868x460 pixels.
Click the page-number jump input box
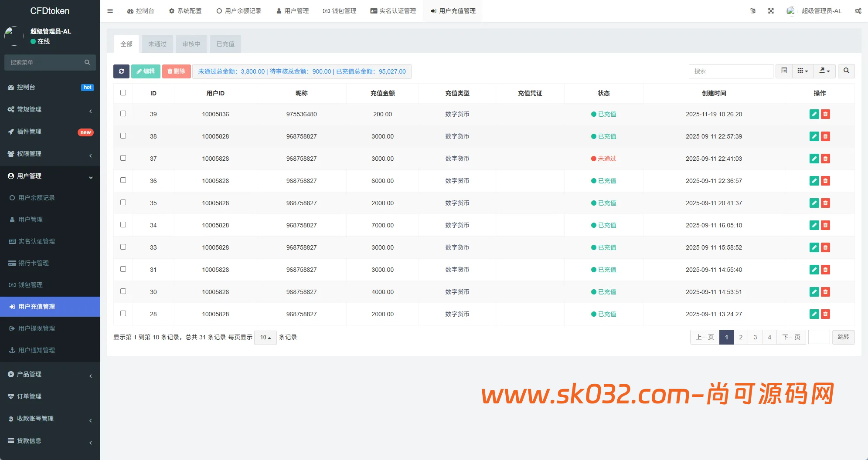click(x=819, y=337)
